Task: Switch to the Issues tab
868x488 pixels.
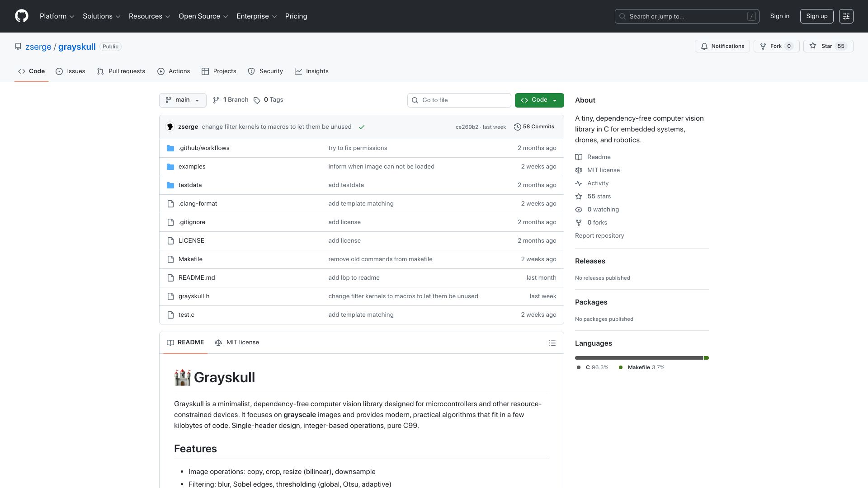Action: pos(71,71)
